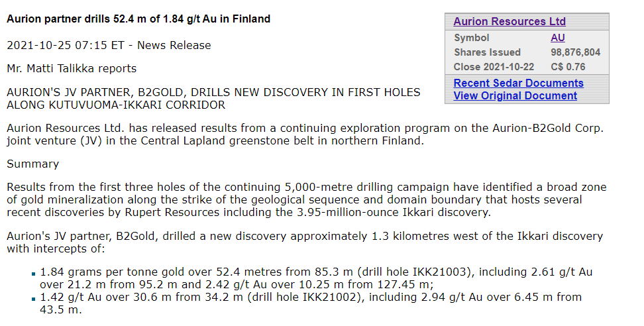Click the shares issued value 98,876,804
The image size is (644, 326).
click(x=575, y=52)
